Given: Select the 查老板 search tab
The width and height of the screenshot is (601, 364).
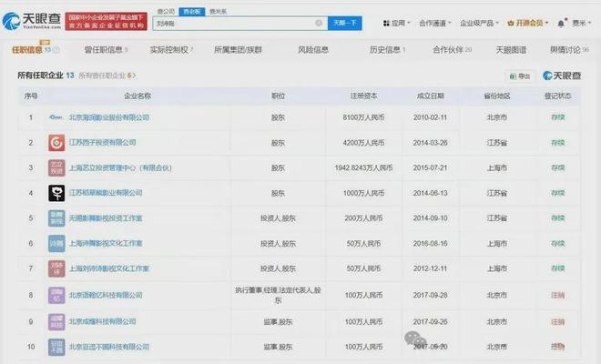Looking at the screenshot, I should 192,12.
